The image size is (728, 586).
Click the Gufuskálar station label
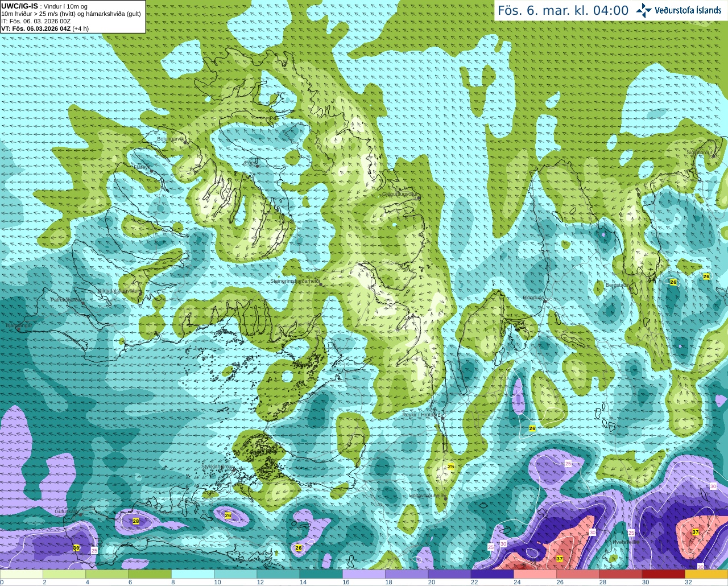tap(67, 511)
